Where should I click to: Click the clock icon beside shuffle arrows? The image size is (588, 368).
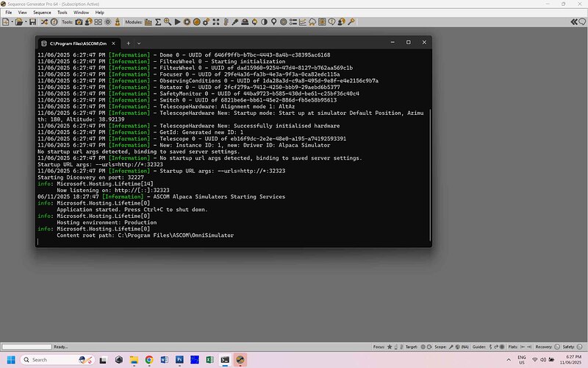click(54, 22)
